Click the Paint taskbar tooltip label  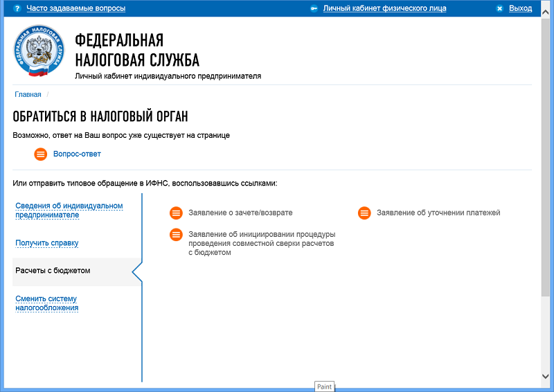point(324,386)
